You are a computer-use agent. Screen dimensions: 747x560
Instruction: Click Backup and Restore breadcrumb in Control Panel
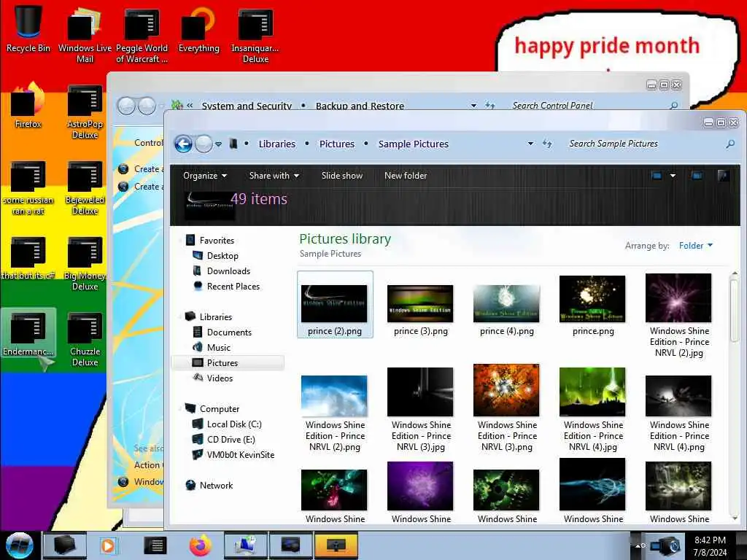point(360,106)
